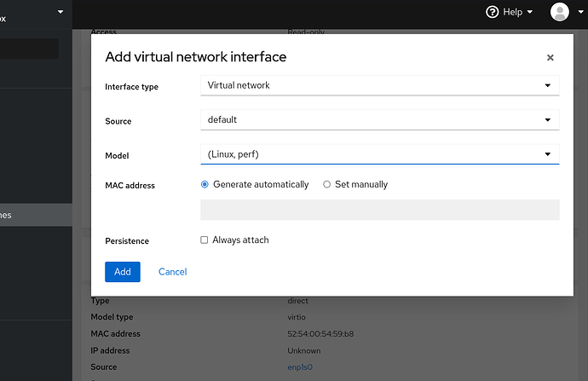Click the greyed MAC address text field
588x381 pixels.
tap(379, 210)
